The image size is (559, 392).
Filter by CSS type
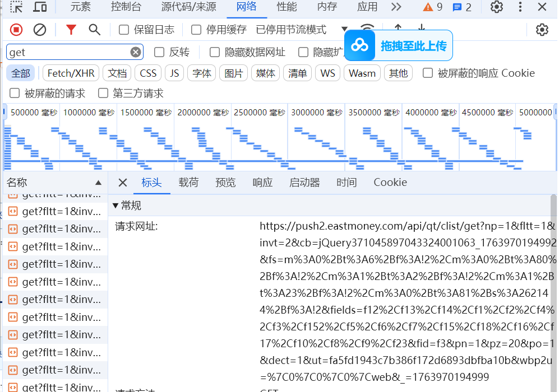[x=148, y=73]
